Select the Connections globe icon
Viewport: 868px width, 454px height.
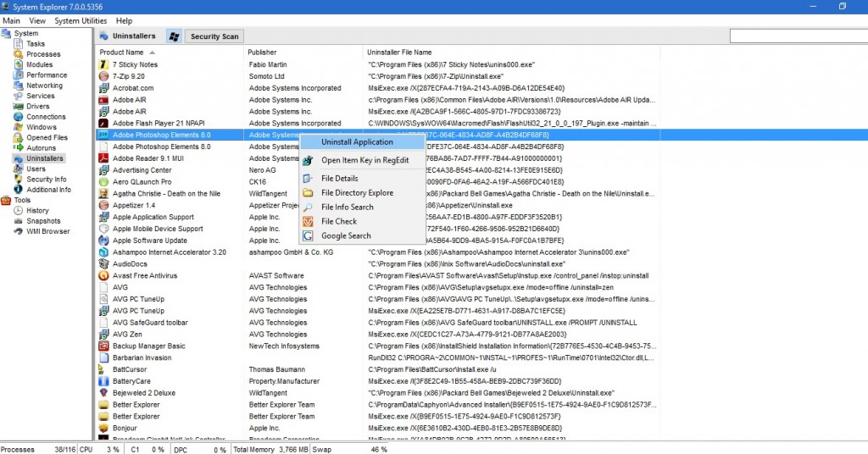click(19, 117)
